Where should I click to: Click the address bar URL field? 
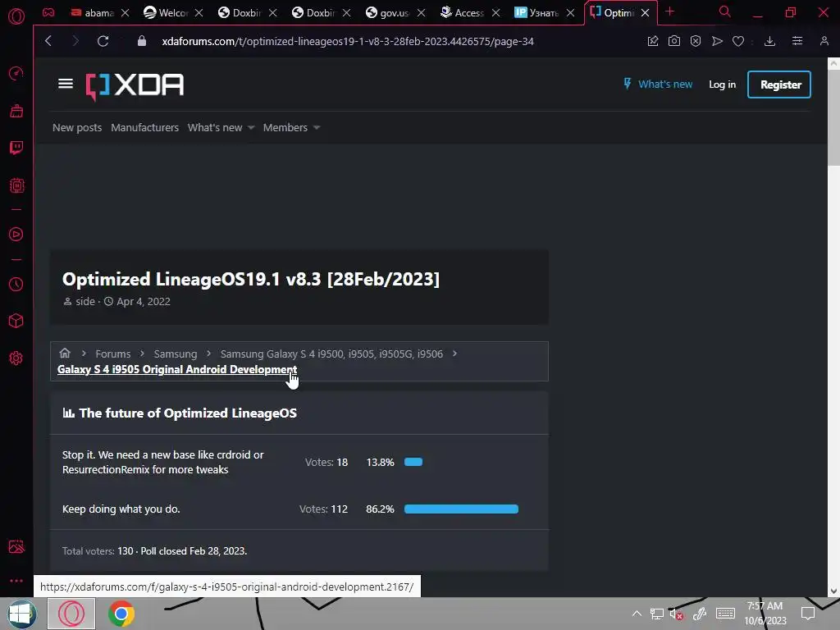pyautogui.click(x=348, y=41)
